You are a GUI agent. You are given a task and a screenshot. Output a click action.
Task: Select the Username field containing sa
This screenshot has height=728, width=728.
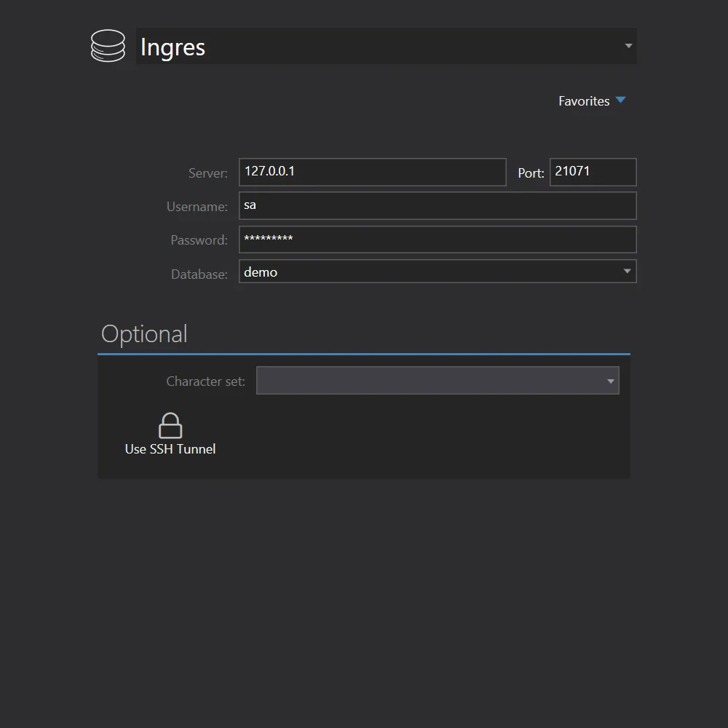point(438,205)
